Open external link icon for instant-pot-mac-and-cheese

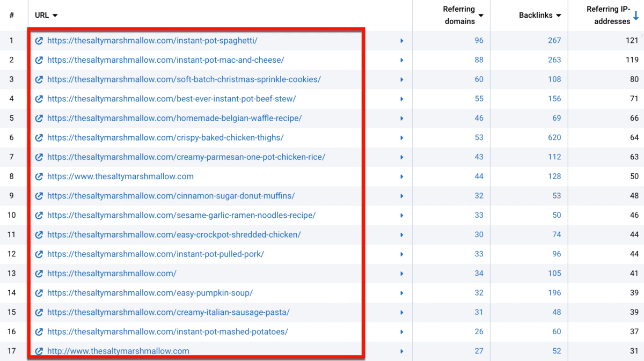click(39, 60)
